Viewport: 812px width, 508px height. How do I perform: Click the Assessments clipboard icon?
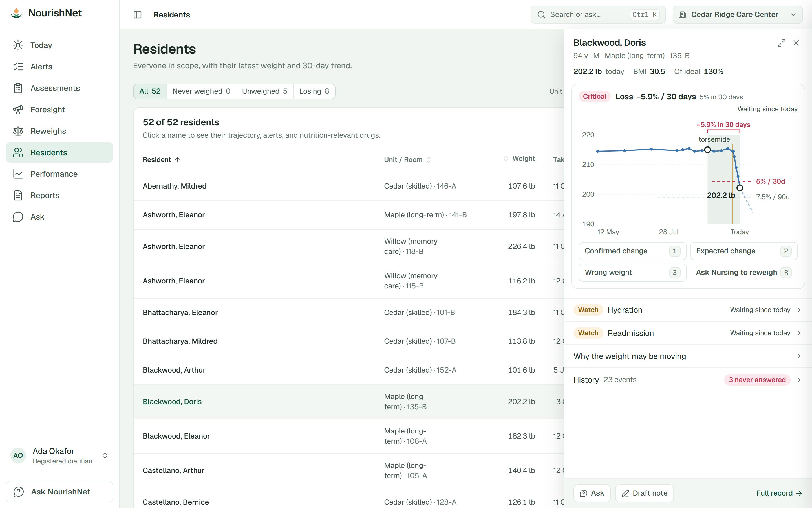coord(18,88)
